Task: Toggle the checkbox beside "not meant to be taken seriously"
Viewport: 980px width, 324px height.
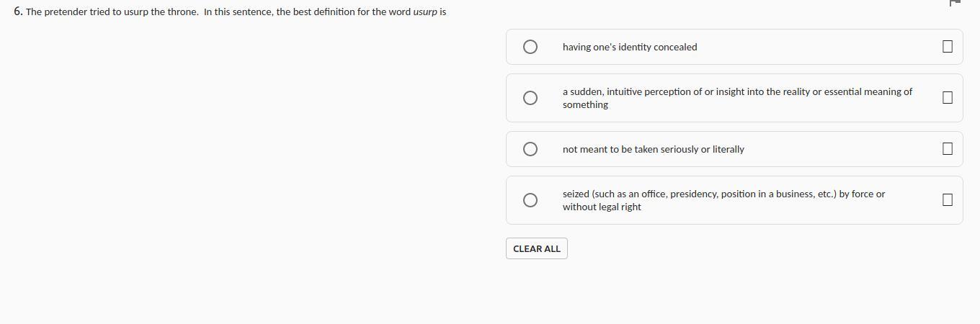Action: click(x=947, y=149)
